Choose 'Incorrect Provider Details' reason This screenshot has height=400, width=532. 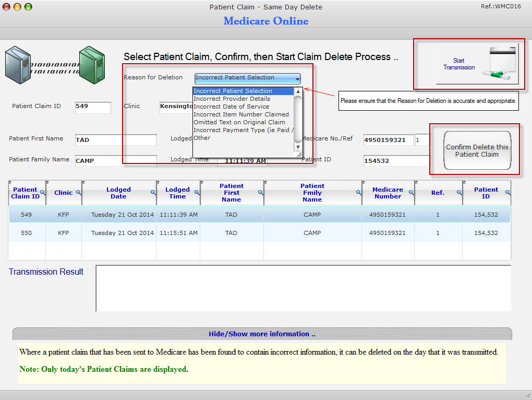click(243, 99)
